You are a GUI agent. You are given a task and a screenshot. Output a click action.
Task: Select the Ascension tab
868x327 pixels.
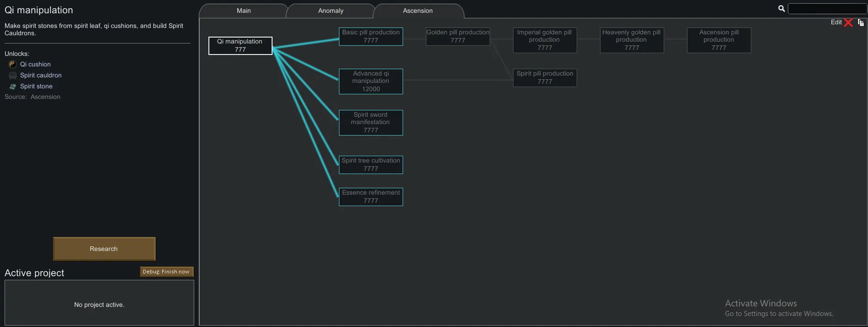[418, 11]
